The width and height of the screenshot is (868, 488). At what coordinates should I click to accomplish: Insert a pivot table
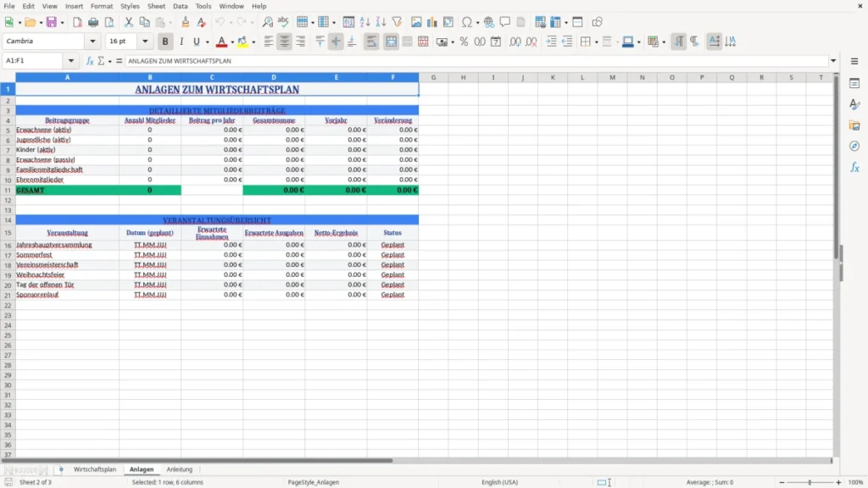(448, 22)
